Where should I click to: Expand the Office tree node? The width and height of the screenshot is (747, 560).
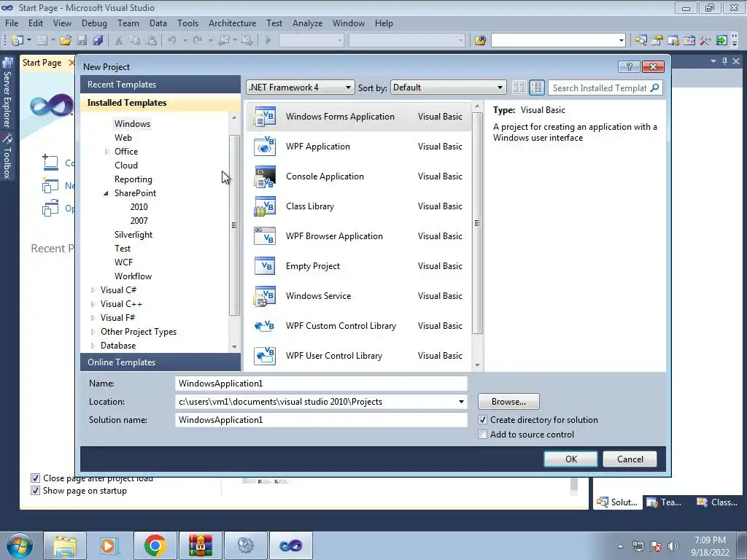click(x=107, y=152)
